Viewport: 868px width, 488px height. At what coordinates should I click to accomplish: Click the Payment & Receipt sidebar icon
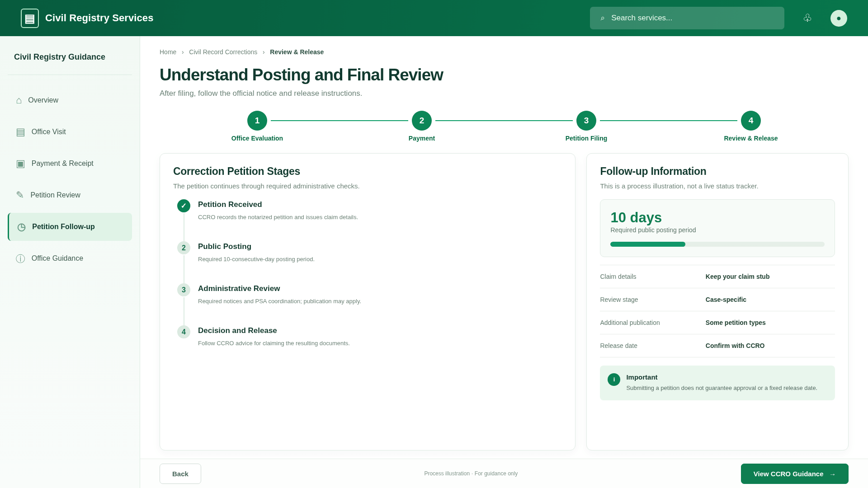pos(20,164)
